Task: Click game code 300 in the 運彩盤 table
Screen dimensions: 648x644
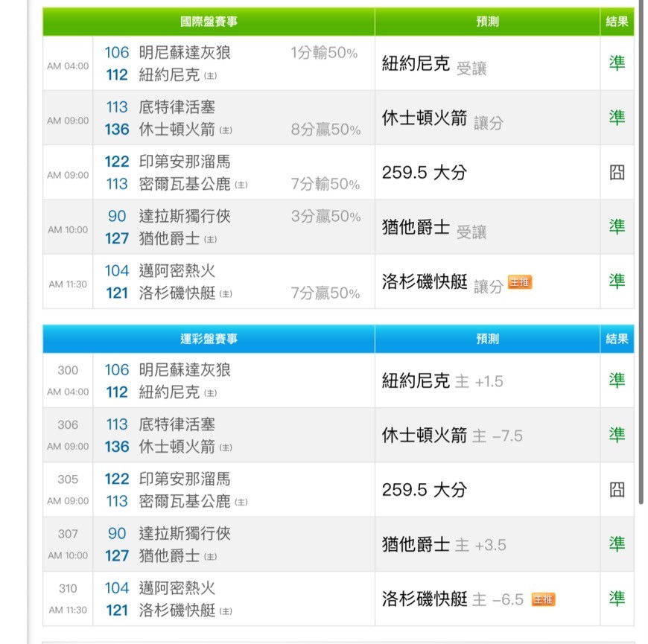Action: (x=68, y=370)
